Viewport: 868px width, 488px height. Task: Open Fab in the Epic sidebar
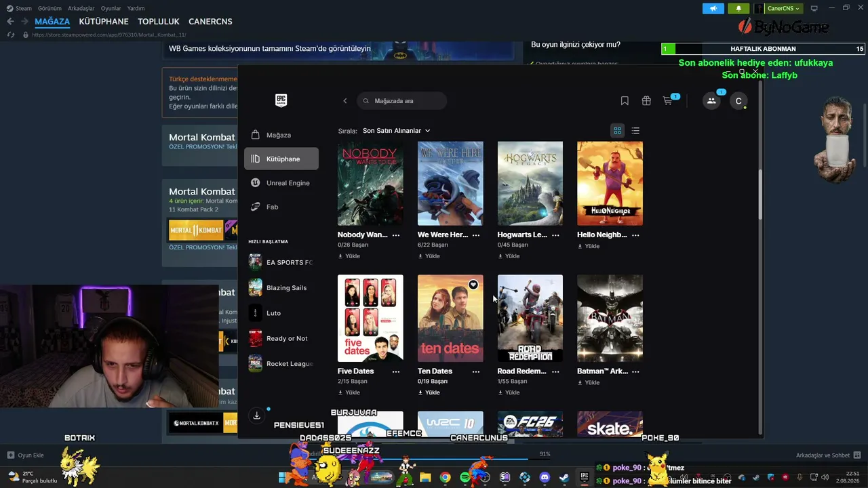[281, 207]
